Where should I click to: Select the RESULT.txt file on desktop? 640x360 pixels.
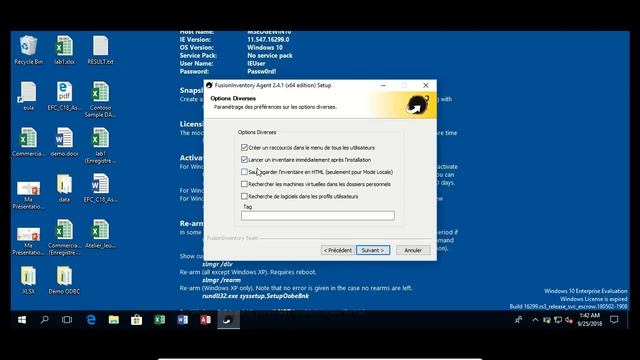tap(100, 50)
